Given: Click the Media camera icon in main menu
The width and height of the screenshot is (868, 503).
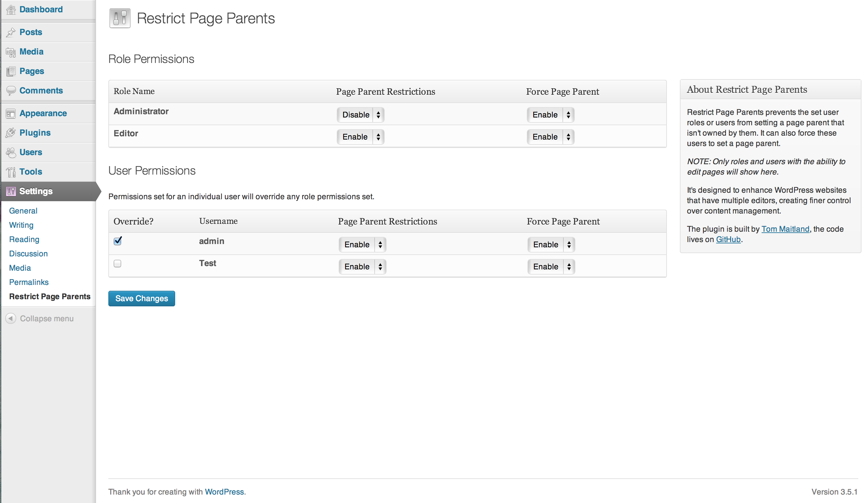Looking at the screenshot, I should pos(11,52).
